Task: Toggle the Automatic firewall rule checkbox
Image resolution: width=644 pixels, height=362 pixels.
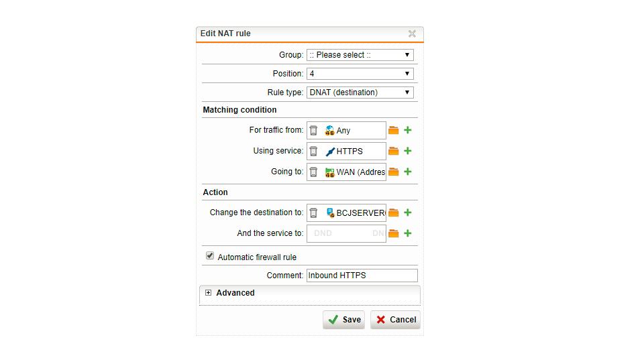Action: point(210,255)
